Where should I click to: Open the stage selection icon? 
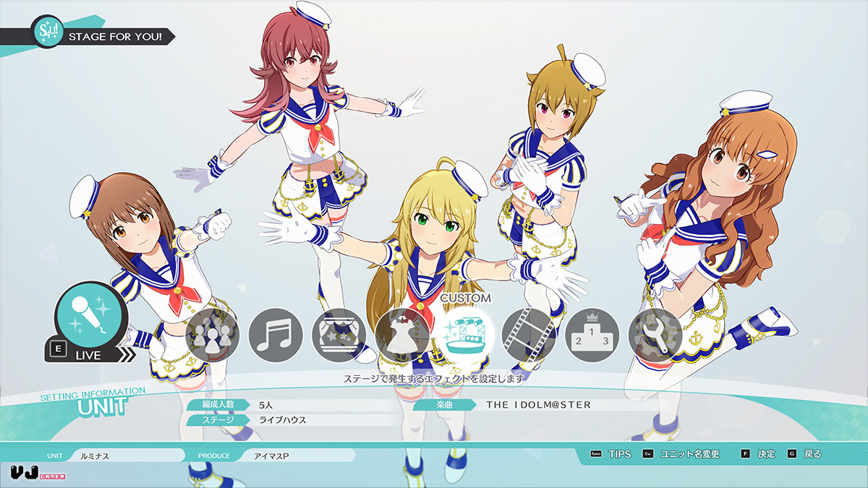click(339, 335)
